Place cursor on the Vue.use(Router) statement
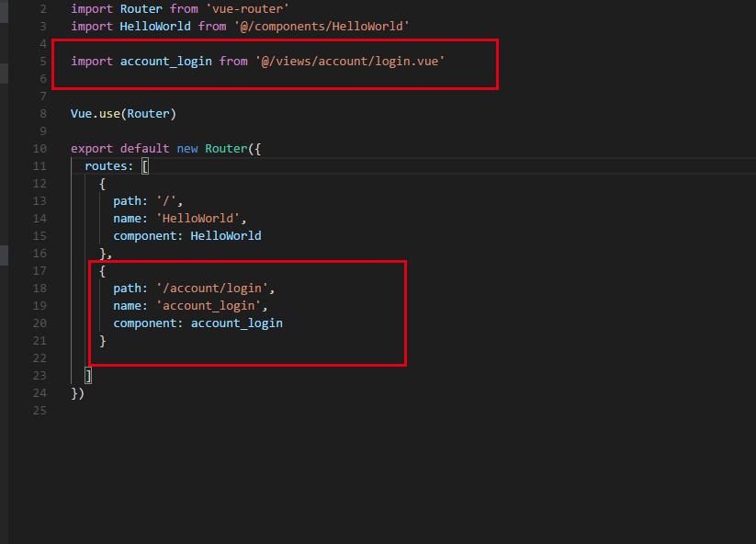Image resolution: width=756 pixels, height=544 pixels. [123, 114]
